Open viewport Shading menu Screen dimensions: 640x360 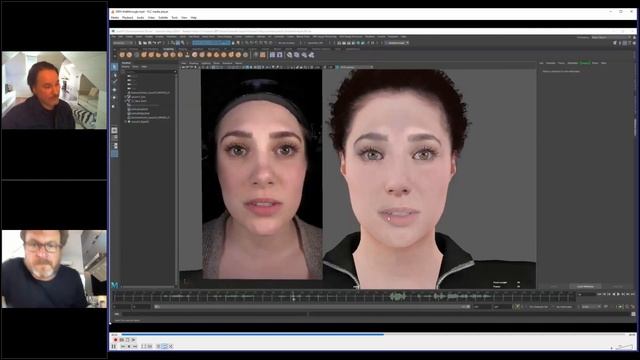click(x=194, y=63)
